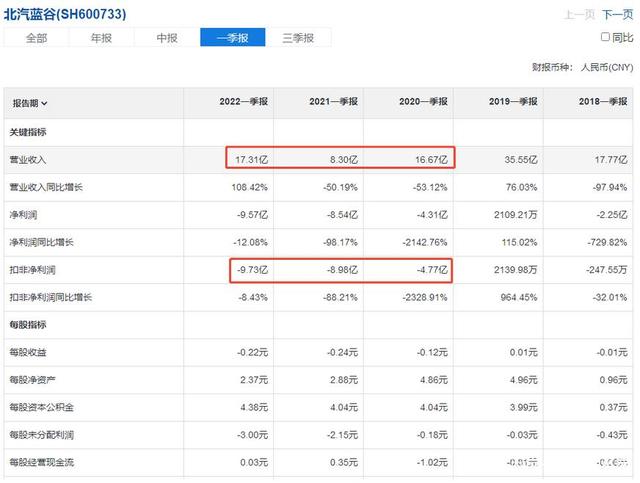Click the 净利润同比增长 row label
This screenshot has height=483, width=640.
pyautogui.click(x=41, y=242)
